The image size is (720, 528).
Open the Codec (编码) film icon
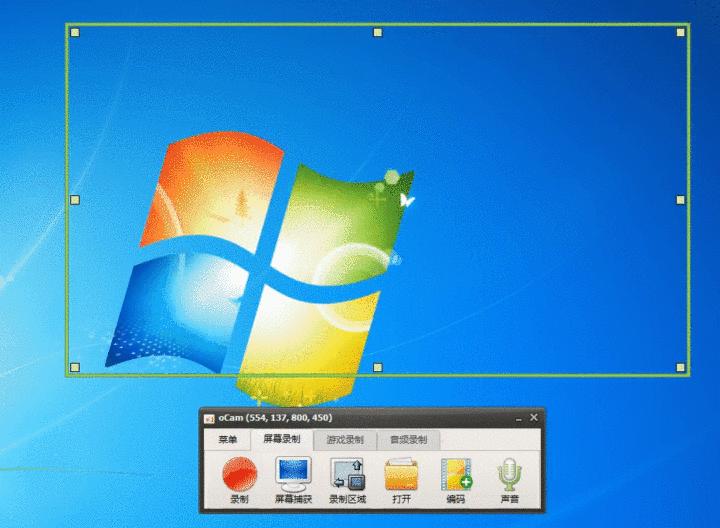[x=456, y=480]
